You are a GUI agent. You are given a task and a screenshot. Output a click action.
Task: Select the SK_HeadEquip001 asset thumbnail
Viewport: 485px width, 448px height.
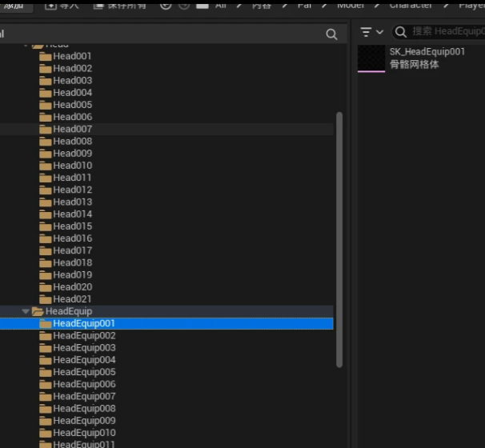tap(371, 58)
